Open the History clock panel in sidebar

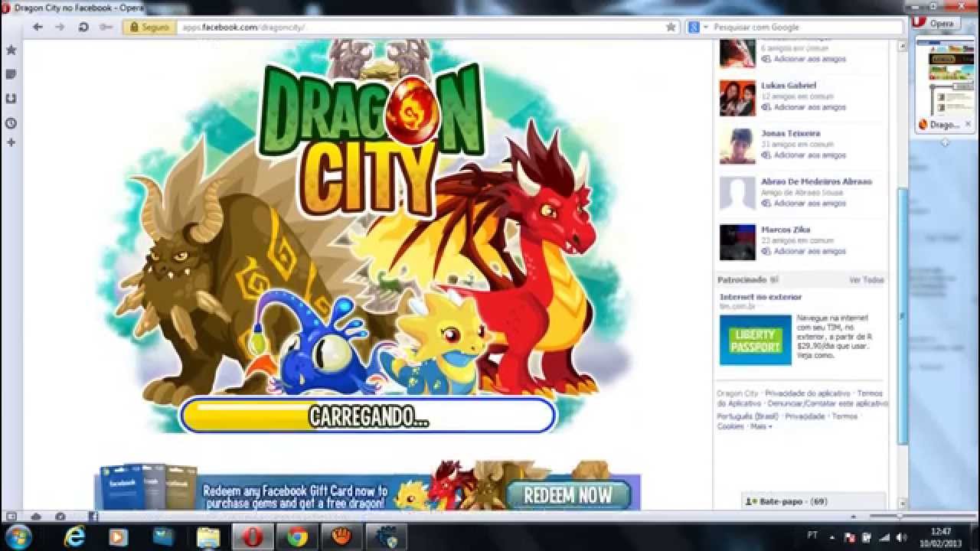(x=11, y=123)
